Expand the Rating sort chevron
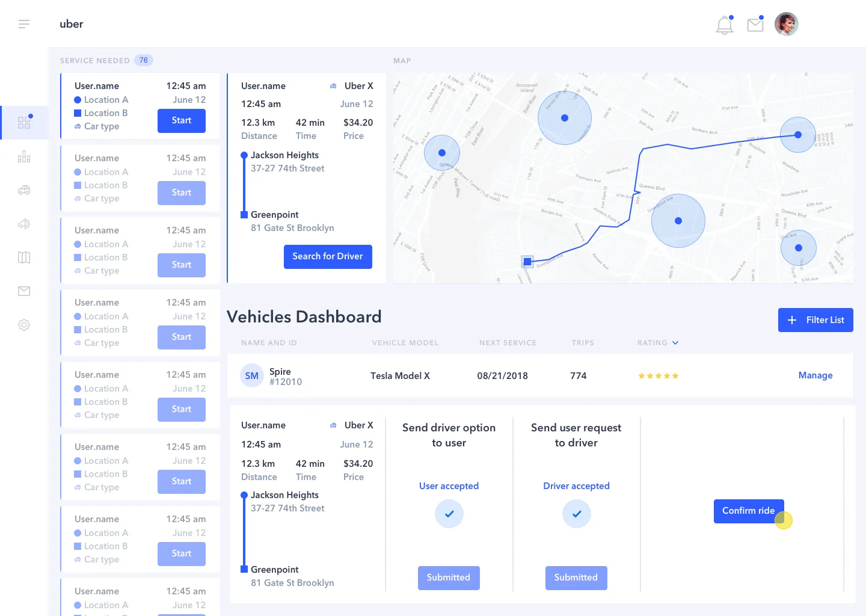Viewport: 866px width, 616px height. coord(675,343)
